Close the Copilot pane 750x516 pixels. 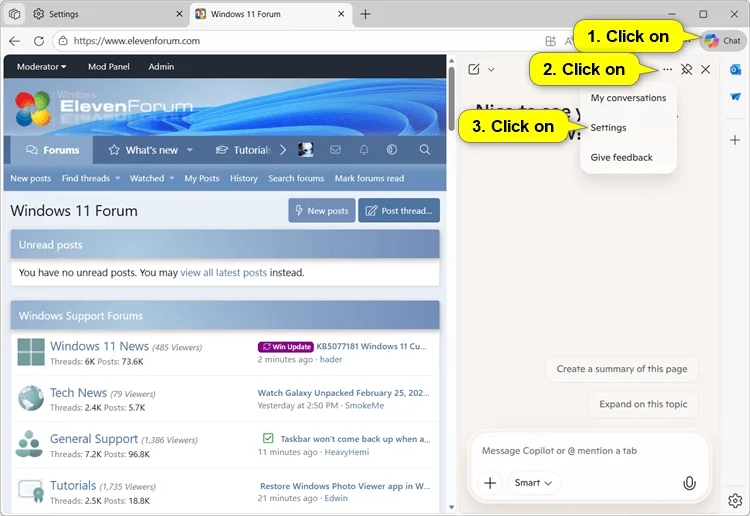[706, 69]
